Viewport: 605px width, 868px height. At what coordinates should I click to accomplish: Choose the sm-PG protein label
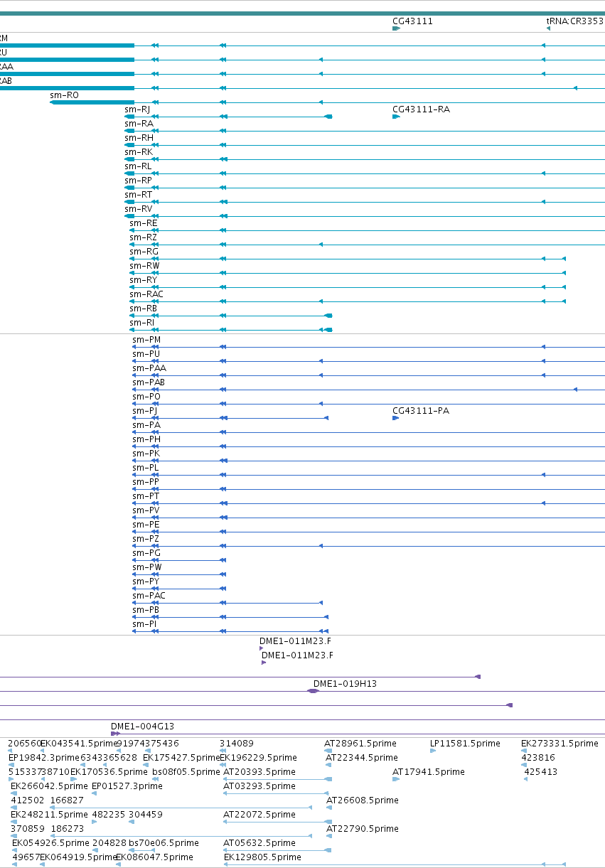click(x=146, y=553)
